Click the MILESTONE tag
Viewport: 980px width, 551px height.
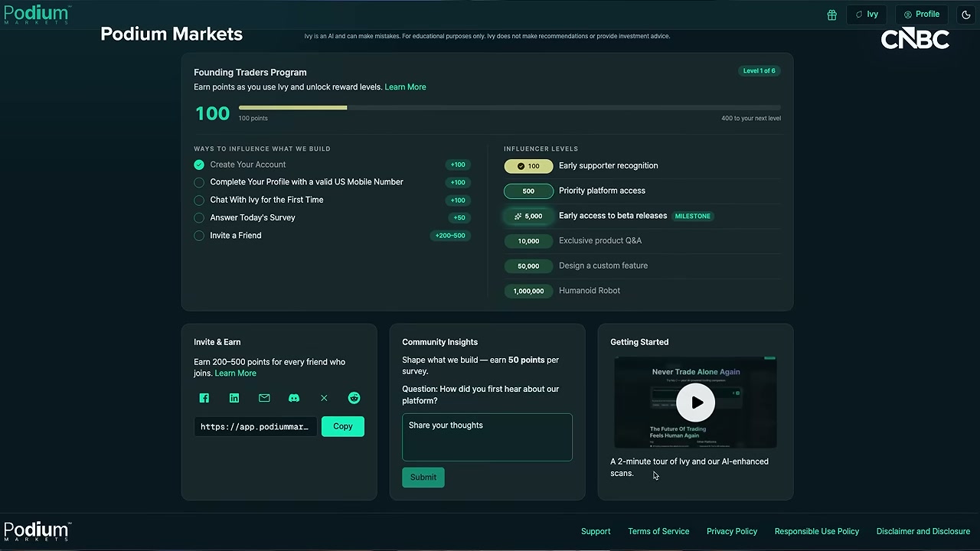point(693,216)
